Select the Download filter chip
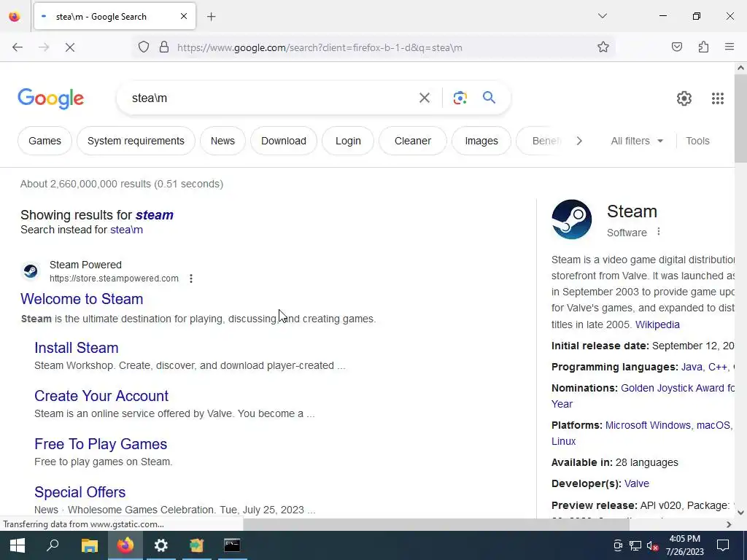The image size is (747, 560). 284,141
